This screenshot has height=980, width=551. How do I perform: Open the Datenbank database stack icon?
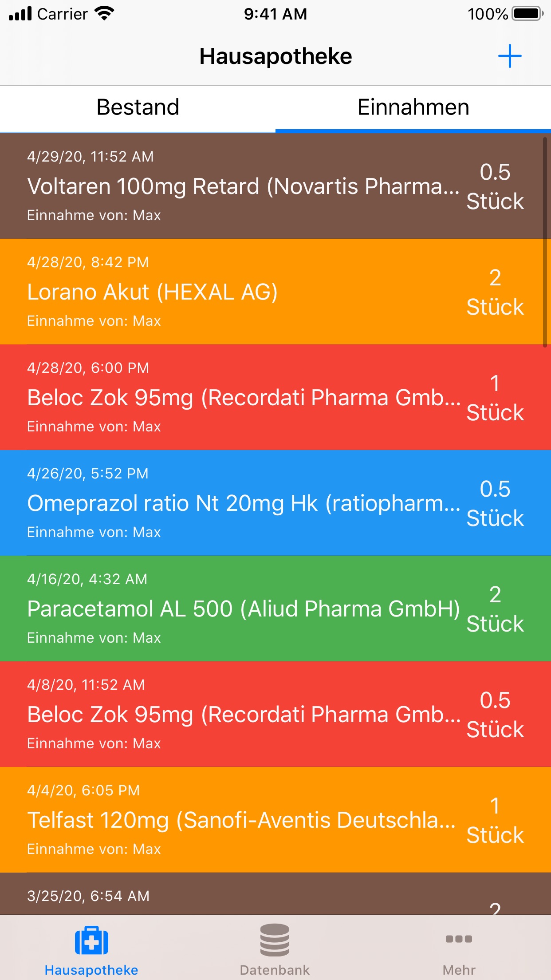click(275, 940)
